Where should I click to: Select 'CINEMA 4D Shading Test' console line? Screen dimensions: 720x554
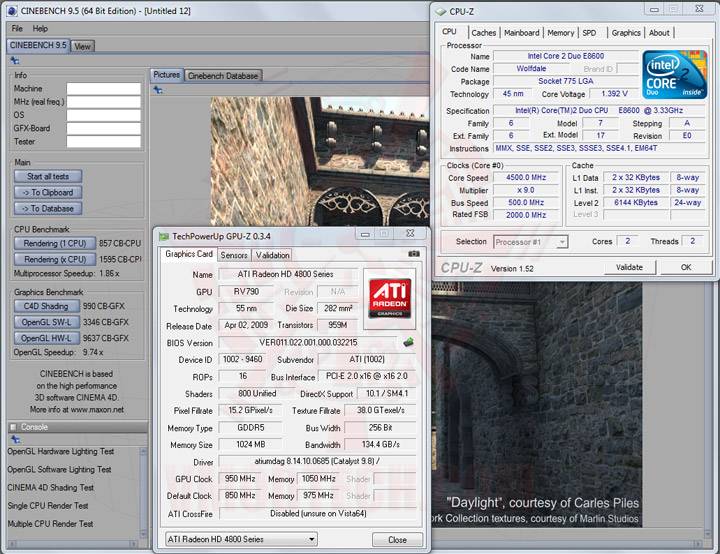(51, 487)
